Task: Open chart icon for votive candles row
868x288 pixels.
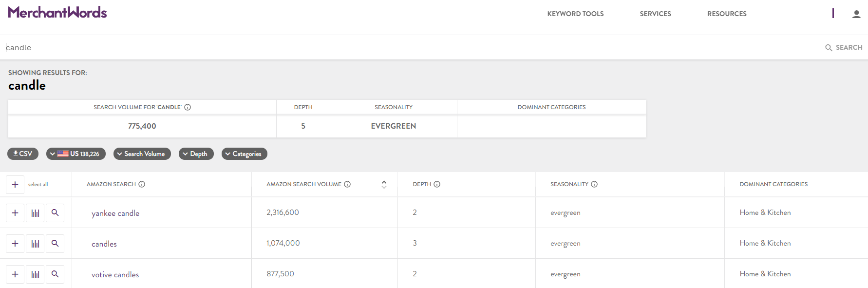Action: click(x=35, y=274)
